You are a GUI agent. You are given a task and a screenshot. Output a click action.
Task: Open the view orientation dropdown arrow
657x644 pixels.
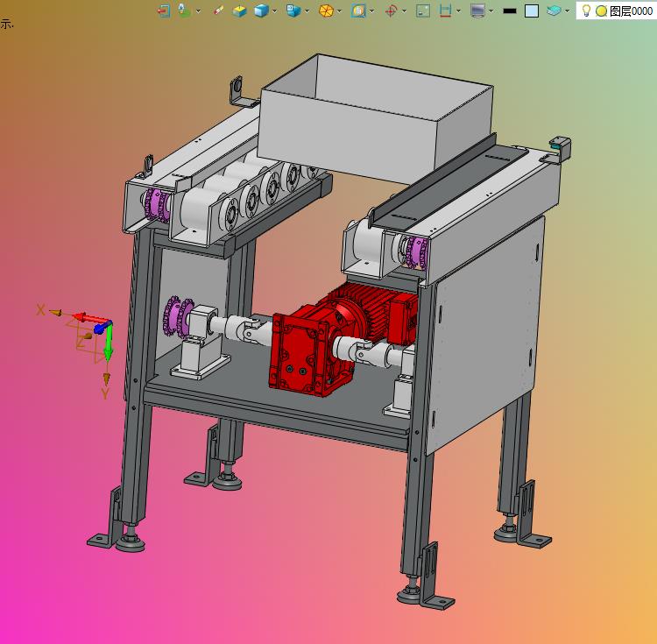tap(307, 11)
